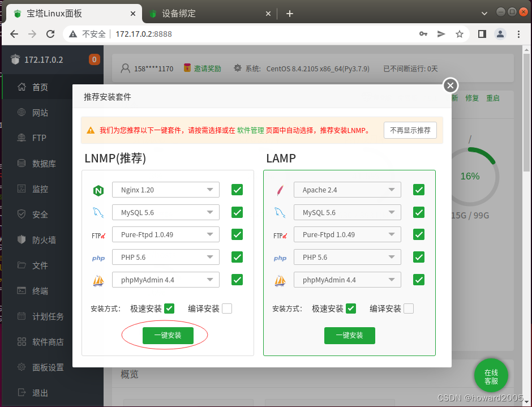Screen dimensions: 532x407
Task: Click the user account icon in panel header
Action: click(125, 68)
